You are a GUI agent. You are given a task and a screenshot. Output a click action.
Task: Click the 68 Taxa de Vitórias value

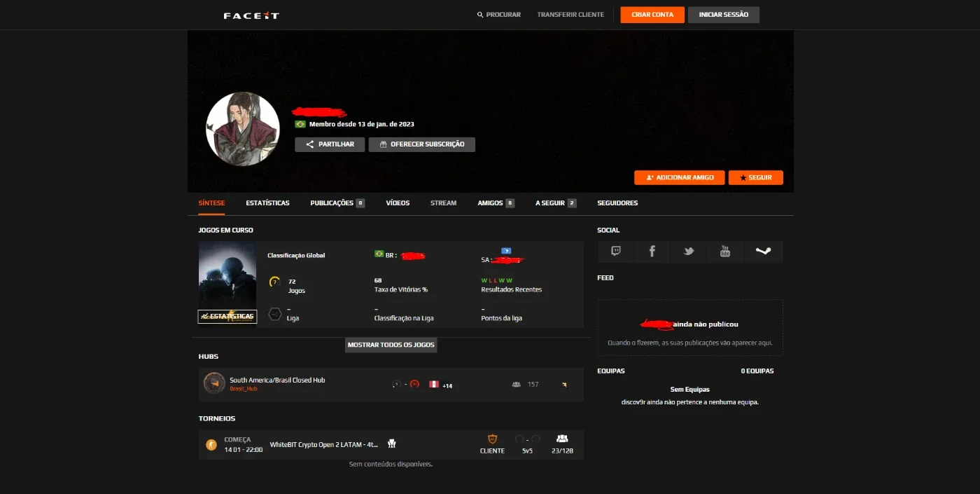[378, 280]
